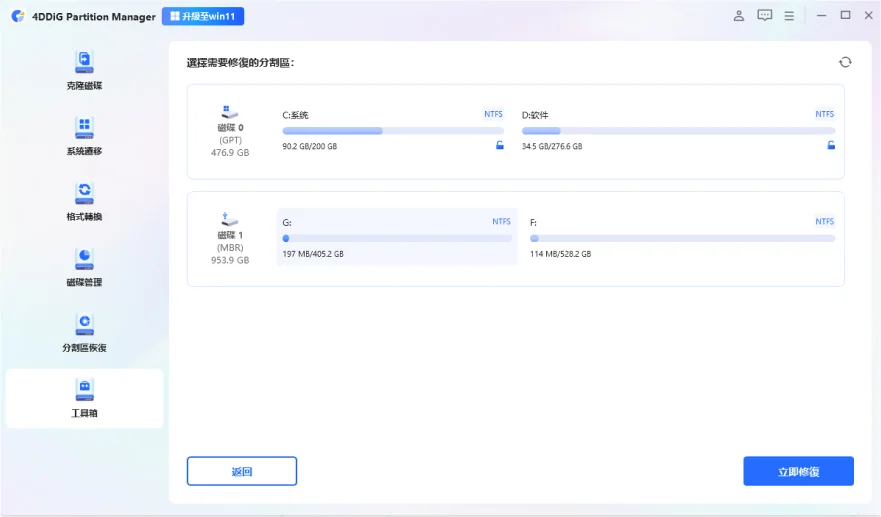
Task: Open Format Conversion (格式轉換) in sidebar
Action: click(x=84, y=201)
